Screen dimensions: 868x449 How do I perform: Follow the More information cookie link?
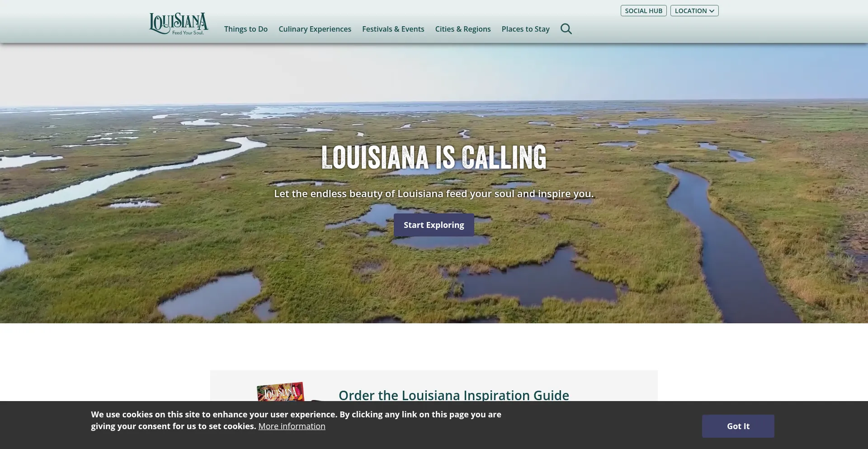(x=292, y=426)
